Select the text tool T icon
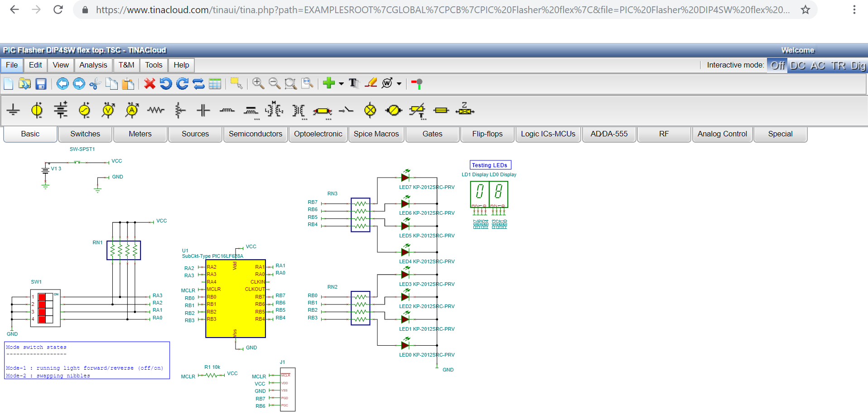 click(353, 83)
